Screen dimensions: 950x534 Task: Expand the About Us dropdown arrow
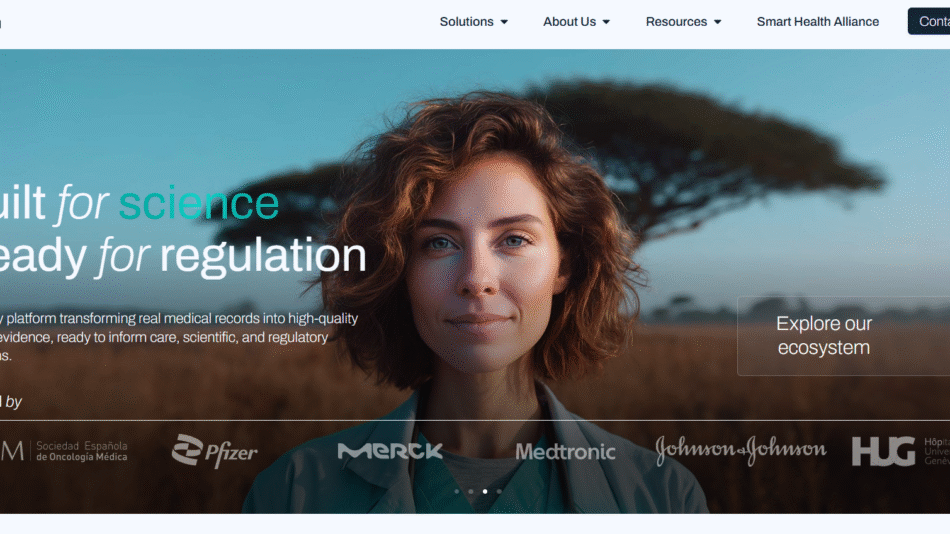(606, 22)
